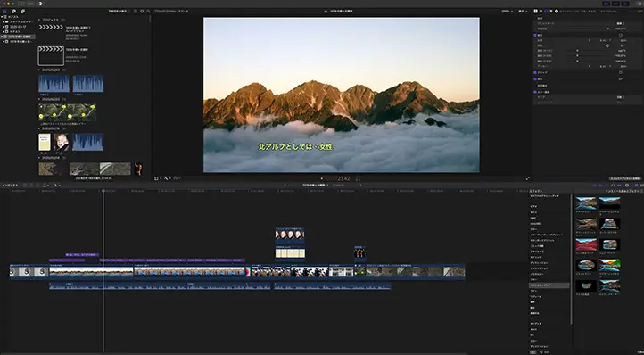The width and height of the screenshot is (644, 355).
Task: Click the Import Media arrow icon
Action: pyautogui.click(x=21, y=4)
